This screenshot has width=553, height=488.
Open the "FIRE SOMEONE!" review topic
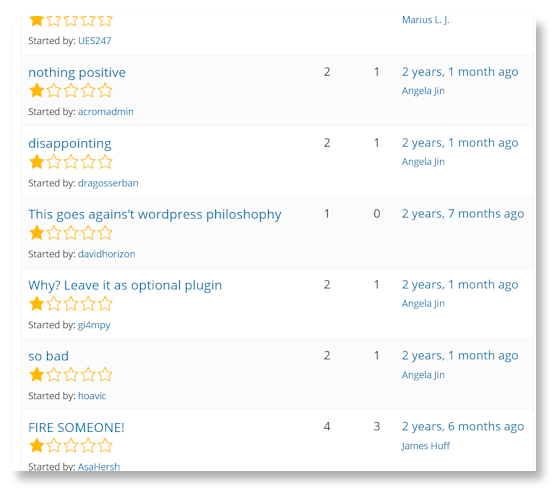(x=76, y=427)
